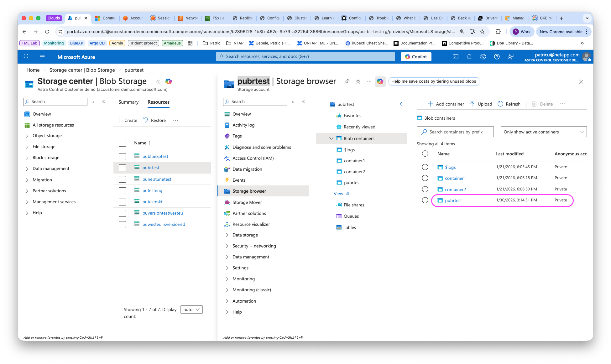Open the help question mark icon
Viewport: 611px width, 364px height.
tap(497, 57)
